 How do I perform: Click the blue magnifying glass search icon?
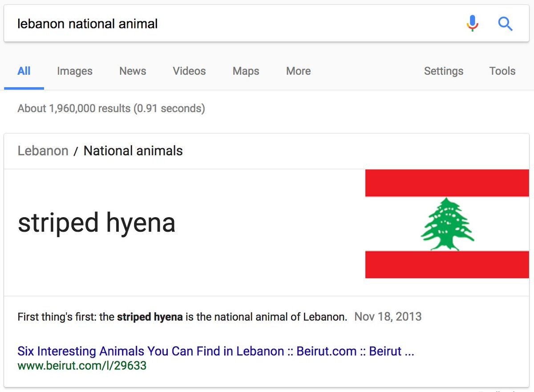(x=505, y=24)
